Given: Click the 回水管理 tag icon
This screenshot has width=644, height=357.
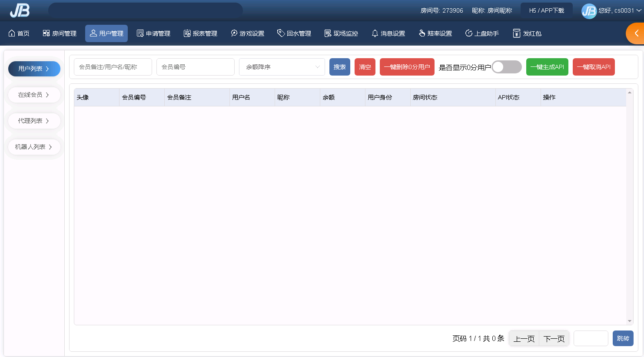Looking at the screenshot, I should click(x=281, y=33).
